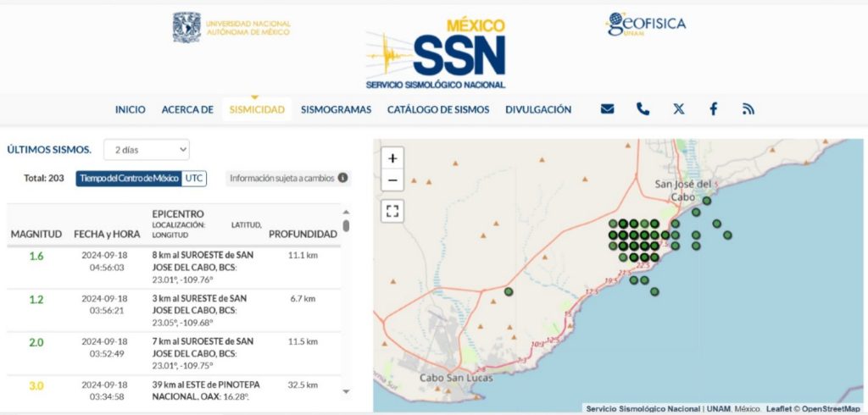Click the SSN México logo
The width and height of the screenshot is (868, 415).
[437, 53]
